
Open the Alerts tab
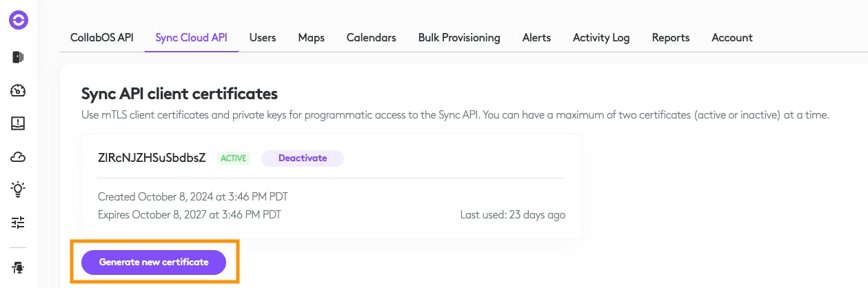coord(536,37)
